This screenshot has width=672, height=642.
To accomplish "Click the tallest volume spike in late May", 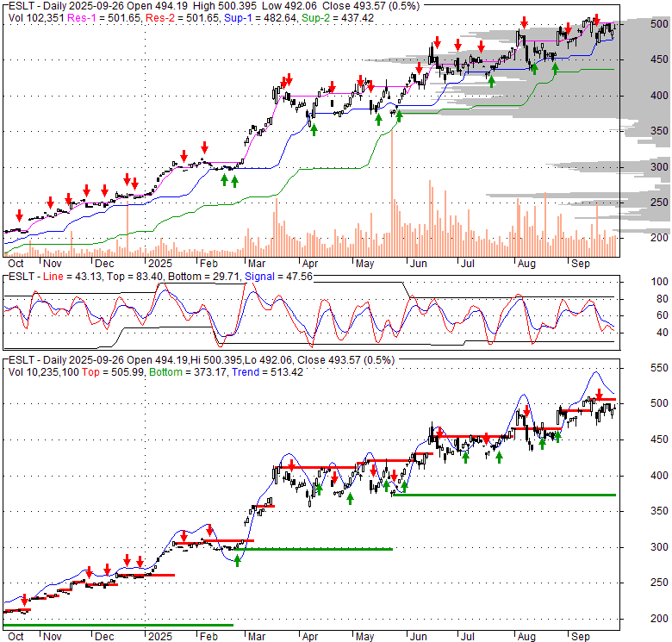I will tap(392, 194).
